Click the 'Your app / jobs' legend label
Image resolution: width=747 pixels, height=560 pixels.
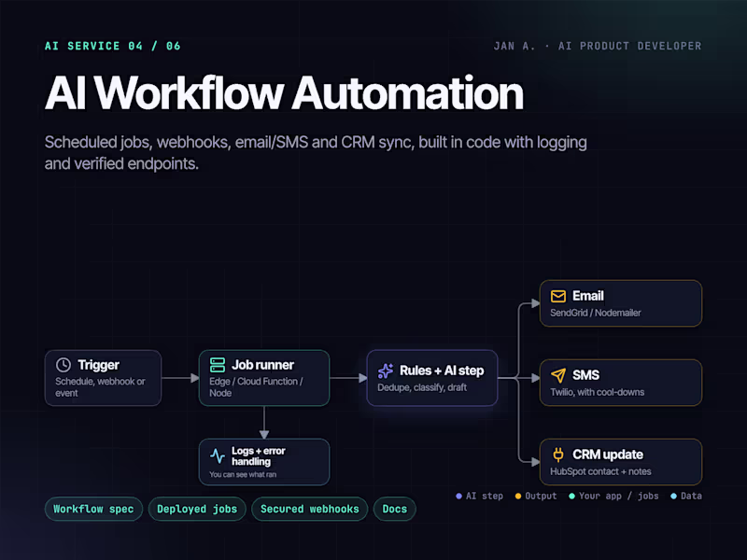tap(618, 497)
